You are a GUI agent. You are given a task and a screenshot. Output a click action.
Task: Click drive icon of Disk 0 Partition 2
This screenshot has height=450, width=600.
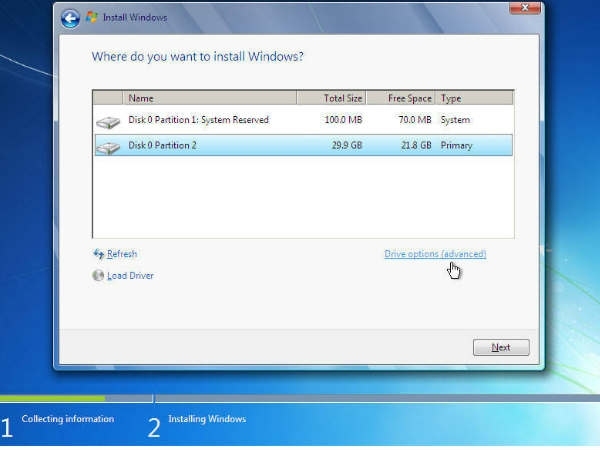[108, 147]
